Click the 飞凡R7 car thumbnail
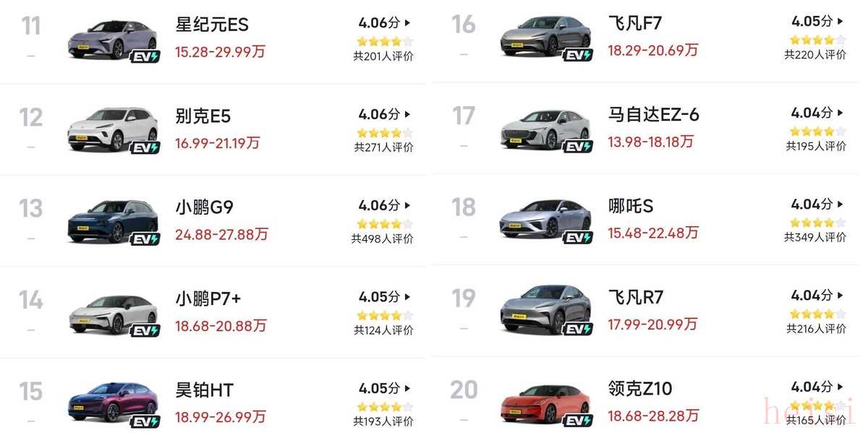 click(545, 311)
